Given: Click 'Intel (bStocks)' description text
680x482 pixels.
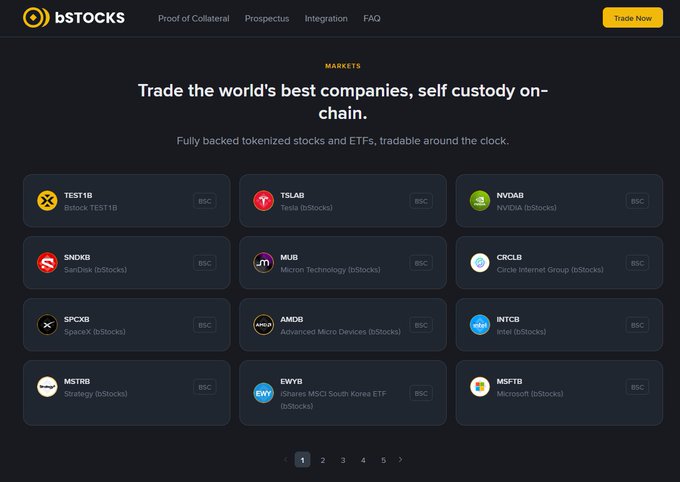Looking at the screenshot, I should pos(521,332).
